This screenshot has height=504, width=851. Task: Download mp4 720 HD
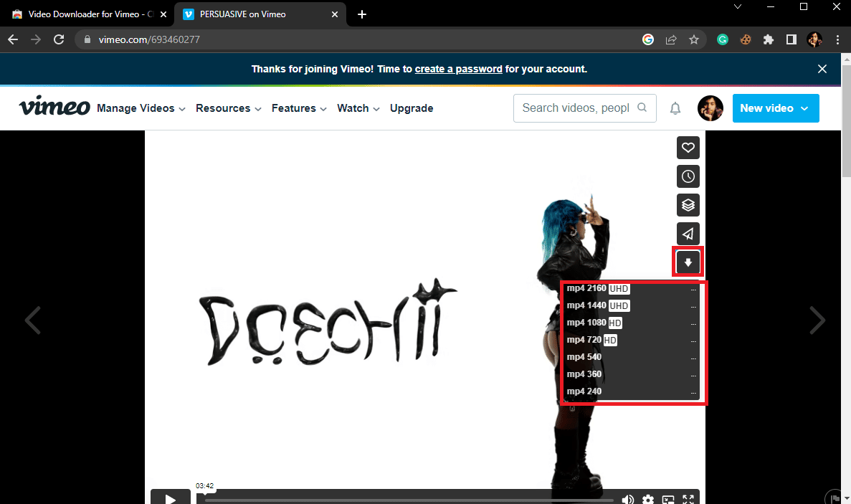tap(631, 340)
